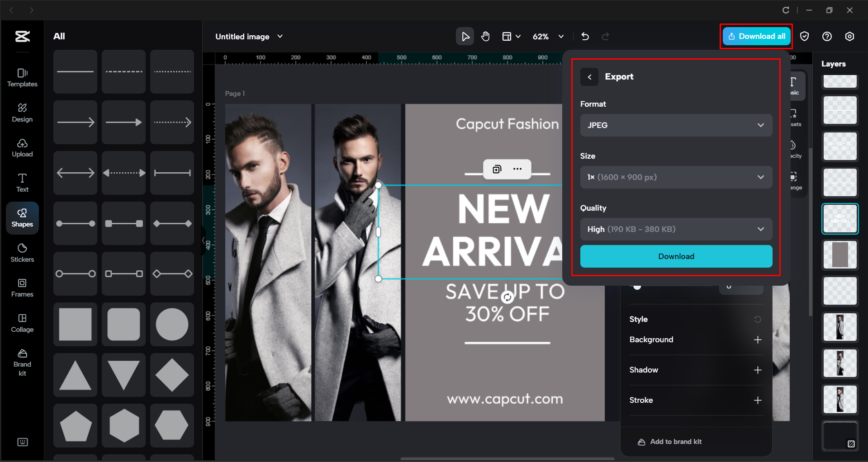Image resolution: width=868 pixels, height=462 pixels.
Task: Open the Upload panel
Action: [x=22, y=148]
